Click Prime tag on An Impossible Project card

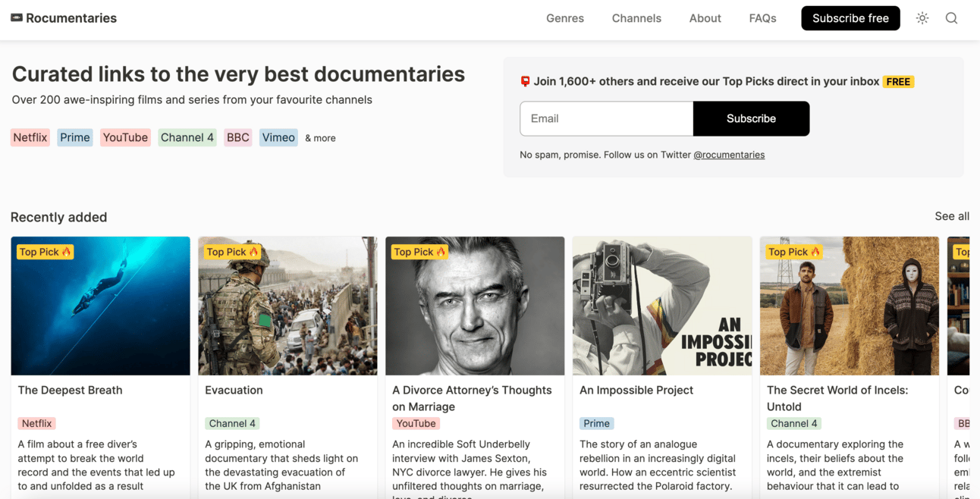click(x=596, y=423)
